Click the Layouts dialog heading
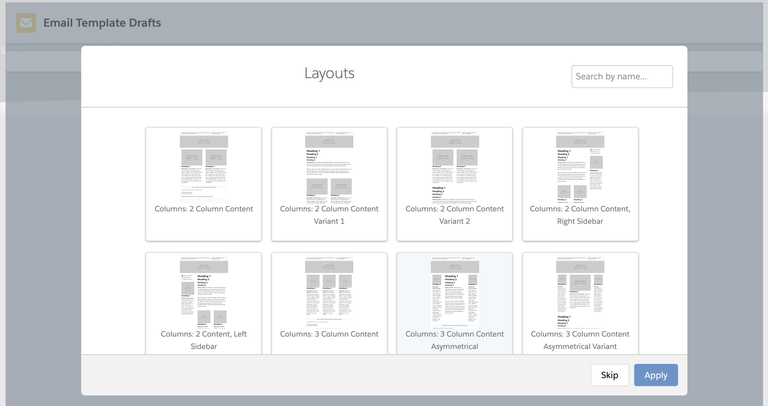The height and width of the screenshot is (406, 768). (329, 74)
